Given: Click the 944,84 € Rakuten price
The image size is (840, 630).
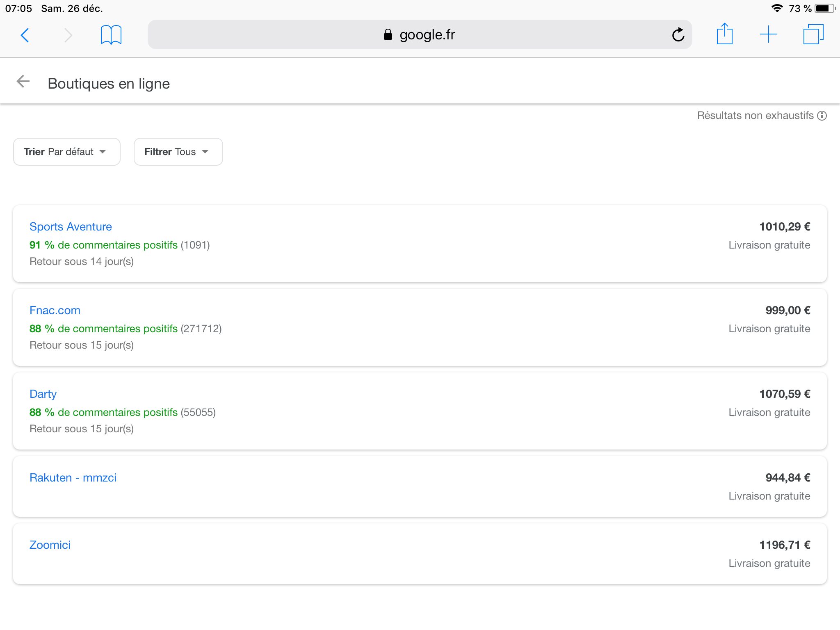Looking at the screenshot, I should [x=787, y=478].
